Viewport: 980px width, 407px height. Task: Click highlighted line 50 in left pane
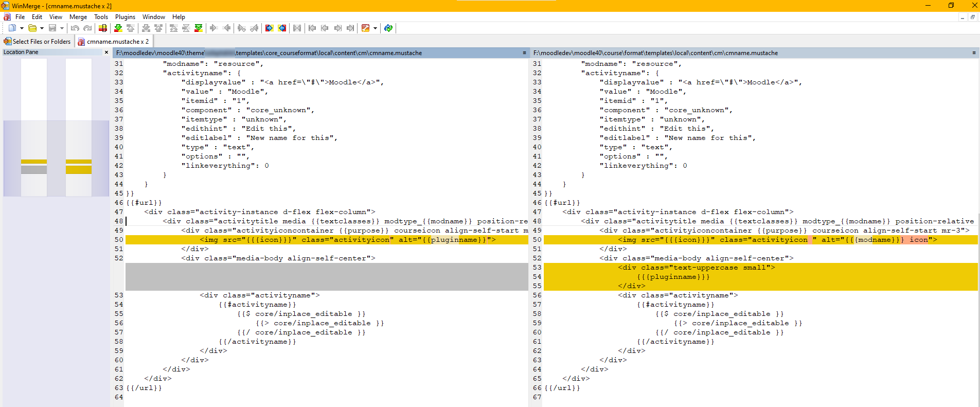(327, 240)
